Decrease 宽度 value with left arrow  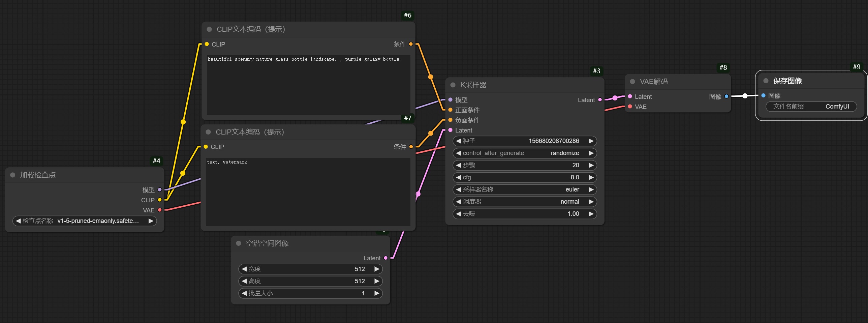(x=244, y=269)
